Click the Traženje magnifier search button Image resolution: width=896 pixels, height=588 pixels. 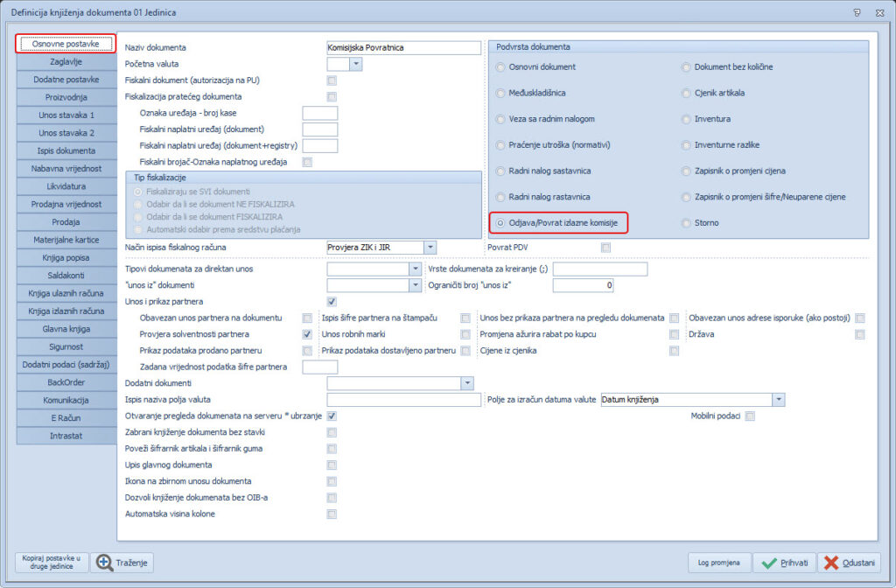pyautogui.click(x=123, y=563)
